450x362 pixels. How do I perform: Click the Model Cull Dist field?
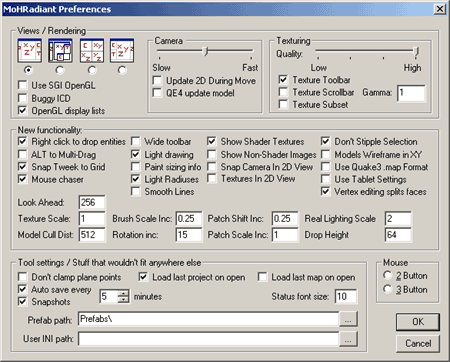[92, 235]
